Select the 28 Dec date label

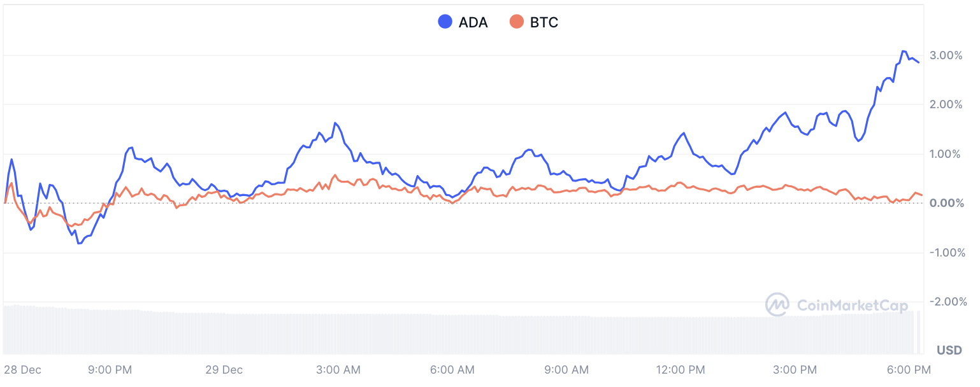coord(21,370)
